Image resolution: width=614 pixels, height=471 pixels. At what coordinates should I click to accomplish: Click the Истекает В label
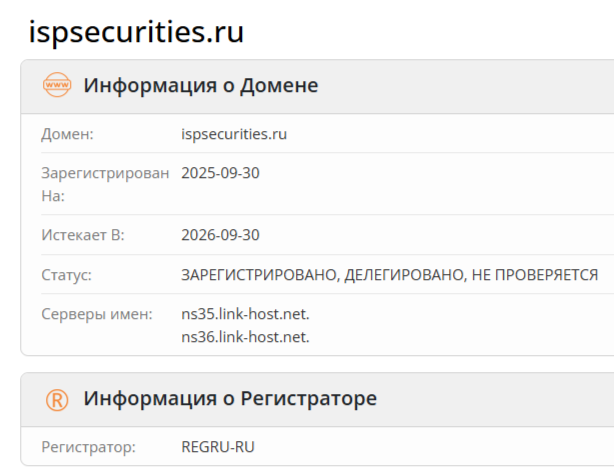(x=83, y=235)
